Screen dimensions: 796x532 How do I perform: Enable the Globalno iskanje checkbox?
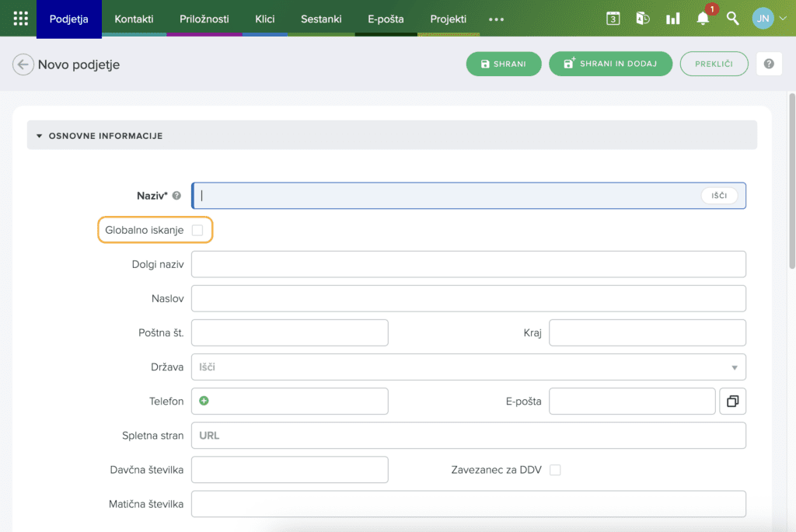click(x=197, y=231)
